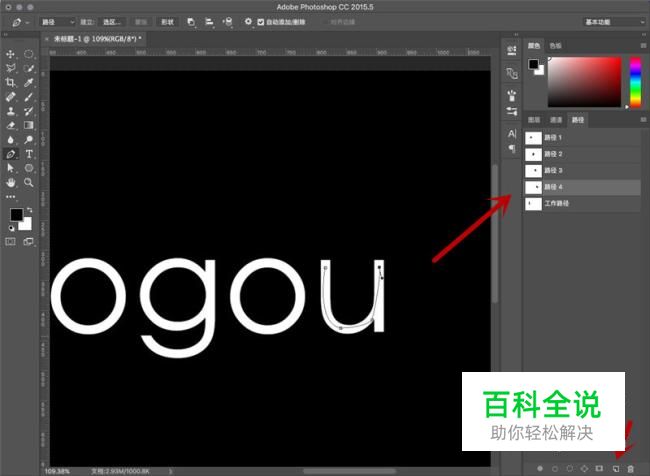Click the 109.38% zoom level field
Viewport: 650px width, 476px height.
[x=57, y=471]
